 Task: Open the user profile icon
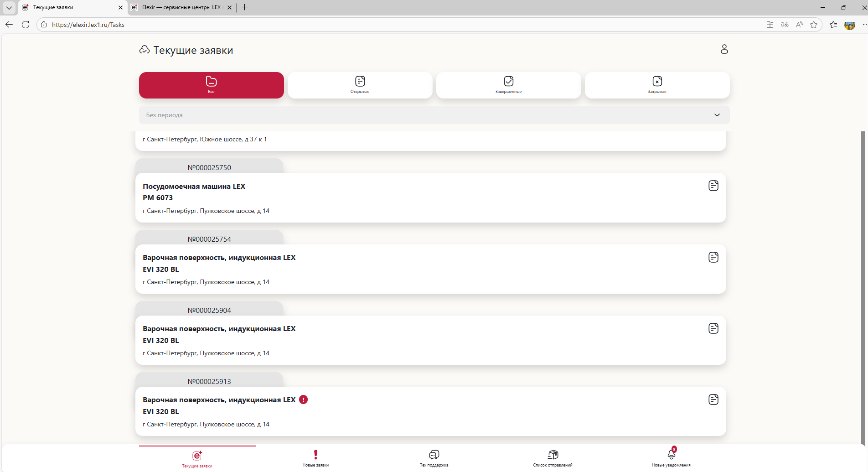tap(724, 49)
